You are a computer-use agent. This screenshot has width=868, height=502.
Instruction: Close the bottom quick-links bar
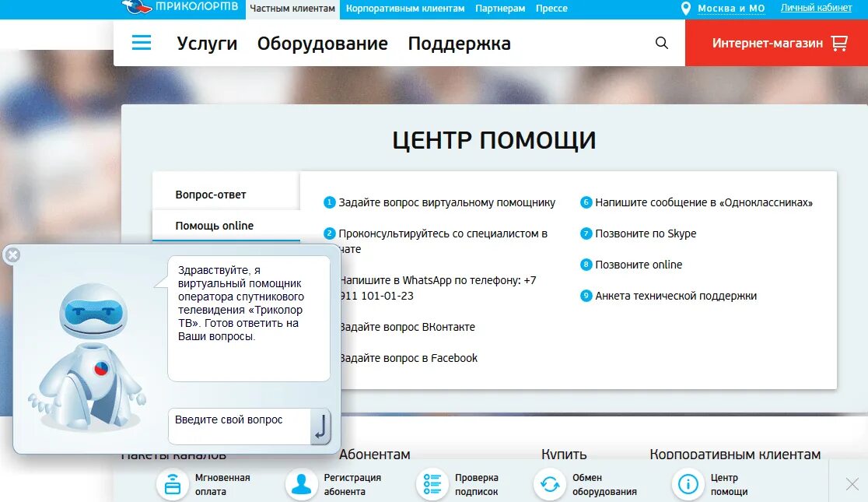click(852, 484)
